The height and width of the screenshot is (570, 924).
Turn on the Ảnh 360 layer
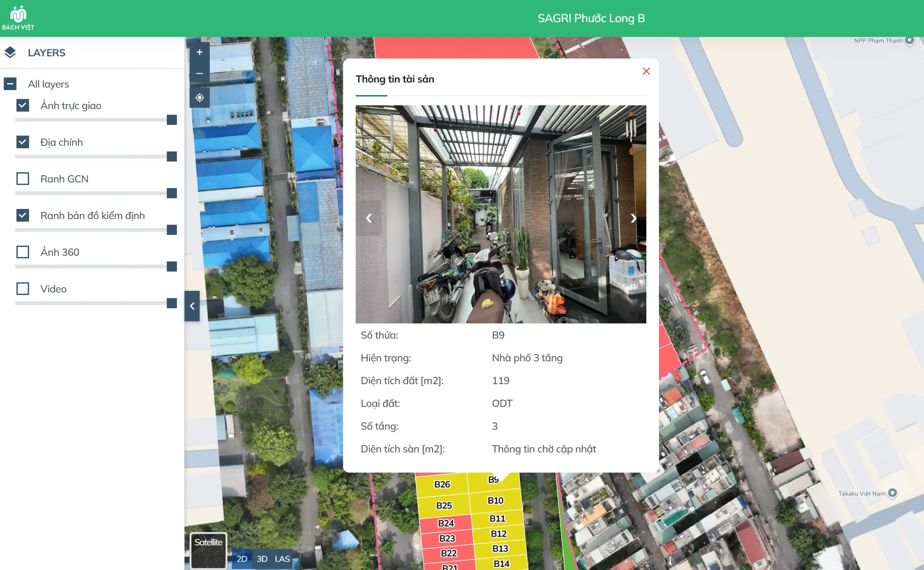pos(23,252)
